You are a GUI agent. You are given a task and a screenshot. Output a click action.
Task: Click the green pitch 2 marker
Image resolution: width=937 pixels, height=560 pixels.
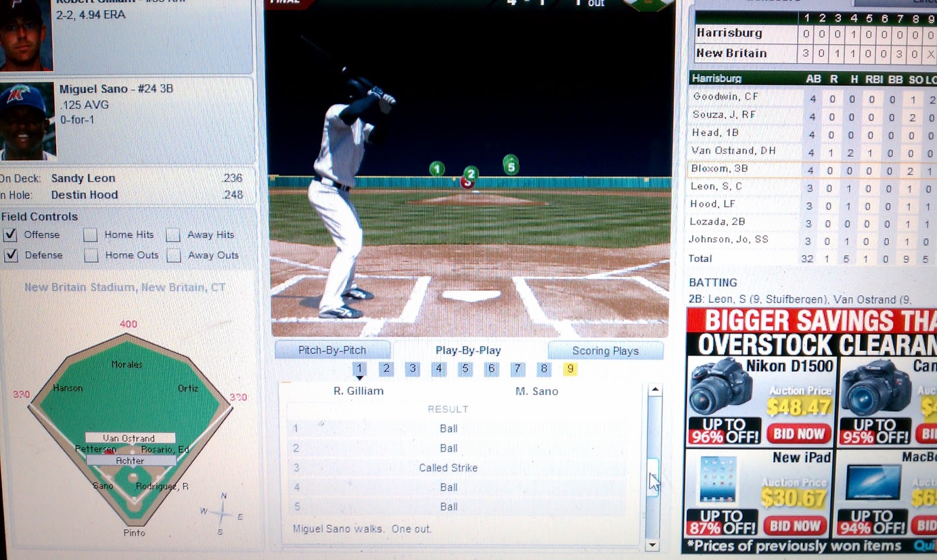click(471, 173)
